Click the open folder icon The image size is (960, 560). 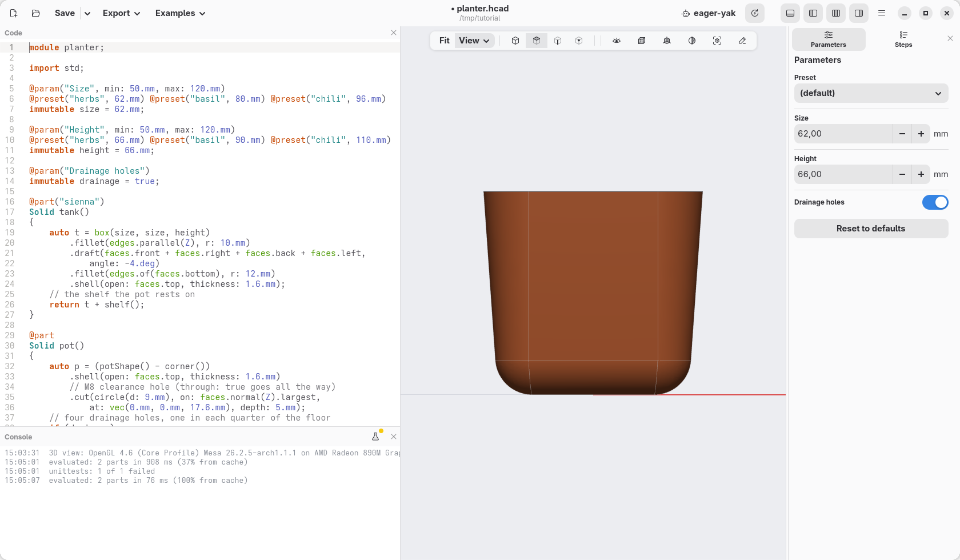click(35, 13)
